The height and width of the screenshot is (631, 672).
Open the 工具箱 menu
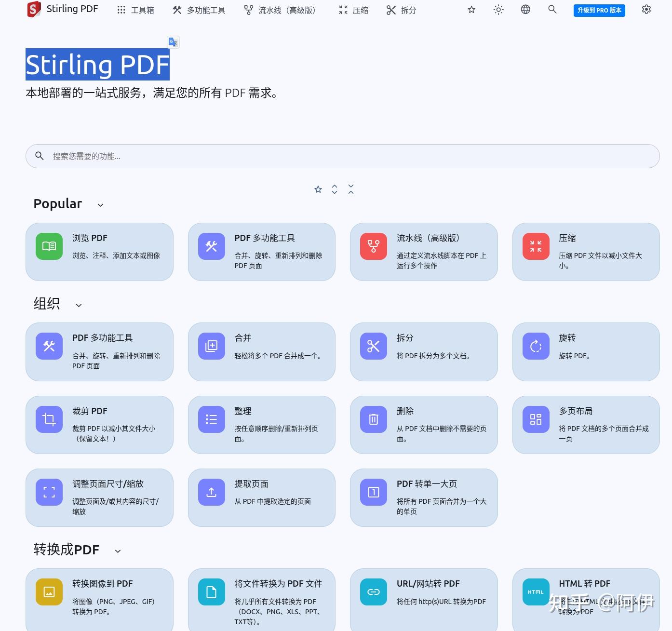[135, 10]
